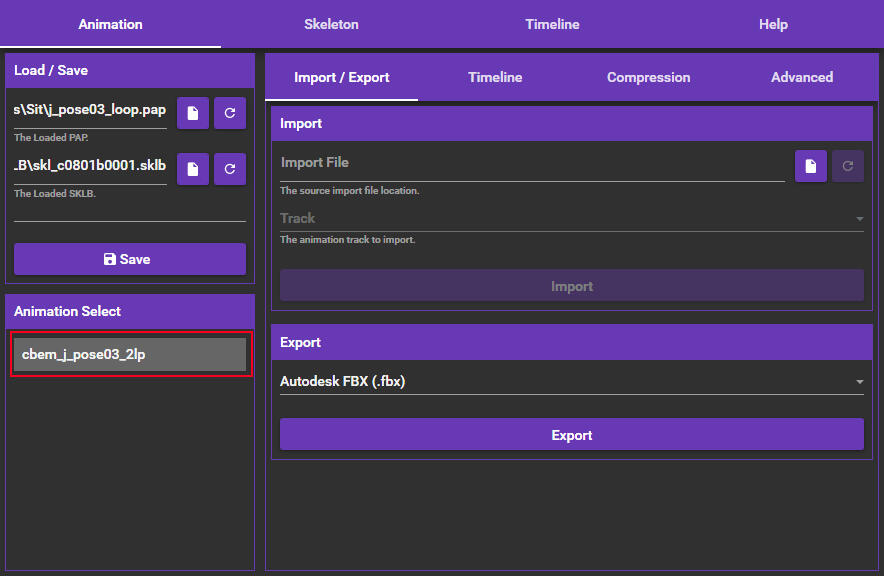This screenshot has width=884, height=576.
Task: Browse for an SKLB skeleton file
Action: tap(193, 169)
